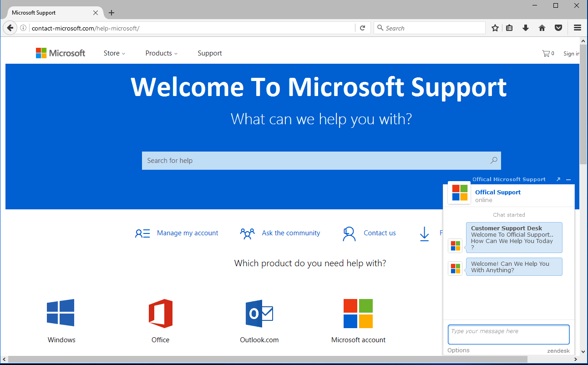Image resolution: width=588 pixels, height=365 pixels.
Task: Click the Ask the community people icon
Action: (247, 233)
